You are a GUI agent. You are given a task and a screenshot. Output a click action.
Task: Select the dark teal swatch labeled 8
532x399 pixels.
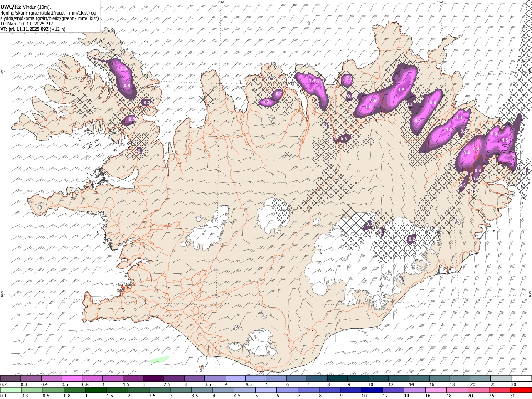337,378
